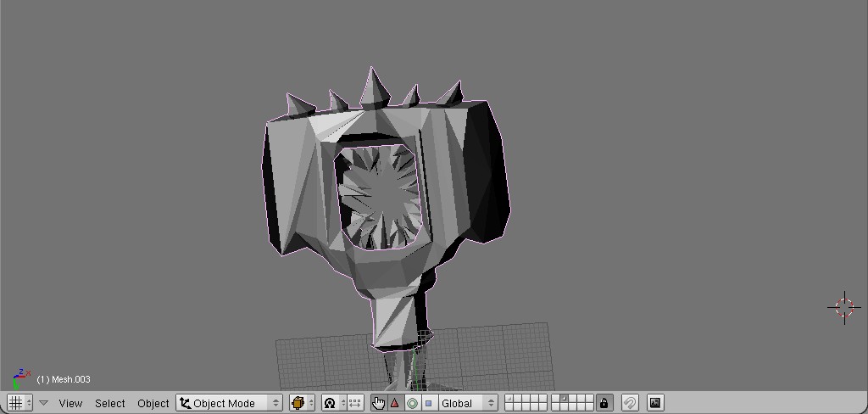The height and width of the screenshot is (414, 868).
Task: Select the rotate manipulator circle icon
Action: coord(412,403)
